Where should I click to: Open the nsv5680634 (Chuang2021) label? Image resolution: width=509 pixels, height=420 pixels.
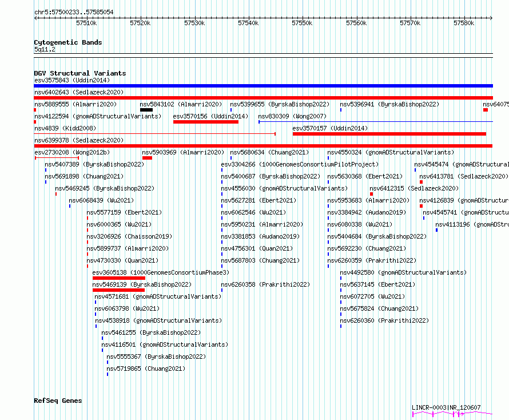point(269,152)
